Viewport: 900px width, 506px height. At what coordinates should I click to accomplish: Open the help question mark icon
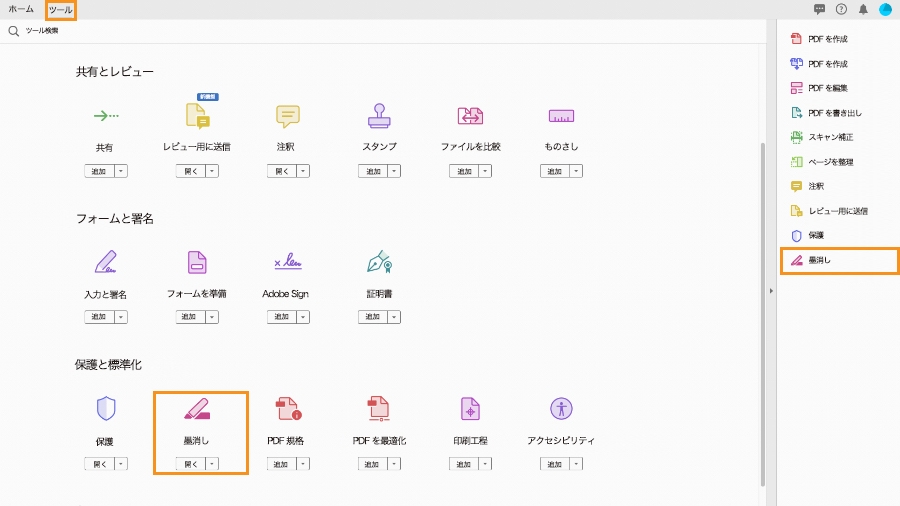point(841,9)
